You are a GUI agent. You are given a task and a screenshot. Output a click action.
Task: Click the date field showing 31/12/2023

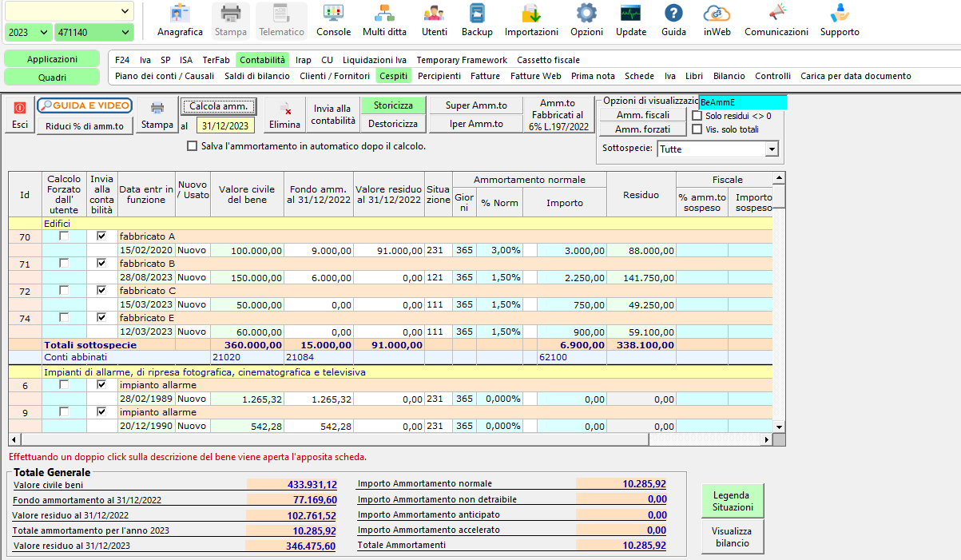(x=225, y=125)
